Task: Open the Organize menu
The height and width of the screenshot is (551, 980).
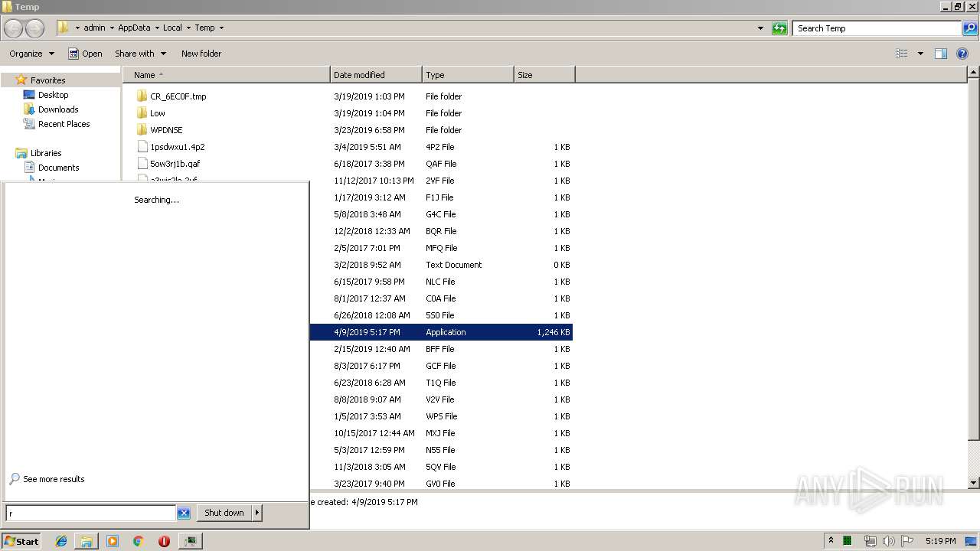Action: [31, 54]
